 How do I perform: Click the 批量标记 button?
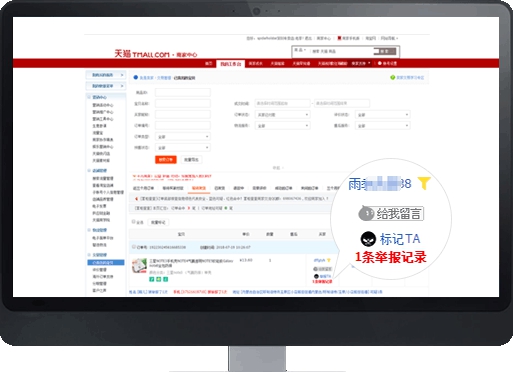point(158,222)
